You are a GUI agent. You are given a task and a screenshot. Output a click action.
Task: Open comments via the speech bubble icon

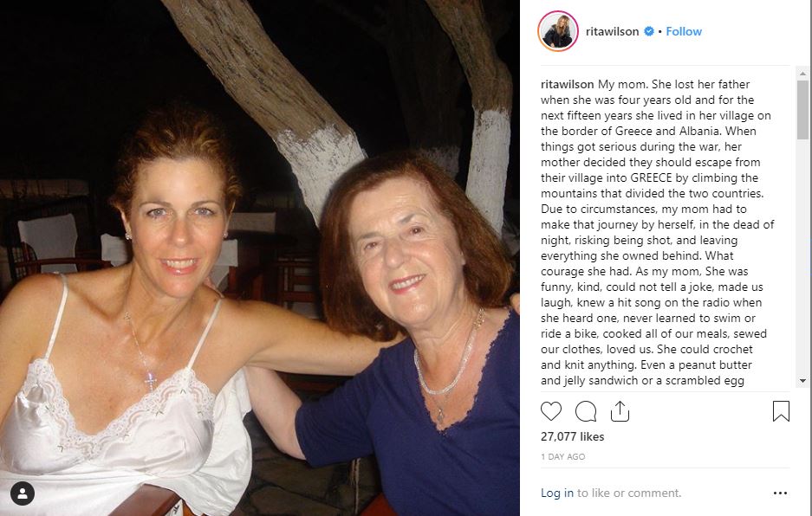pyautogui.click(x=586, y=410)
